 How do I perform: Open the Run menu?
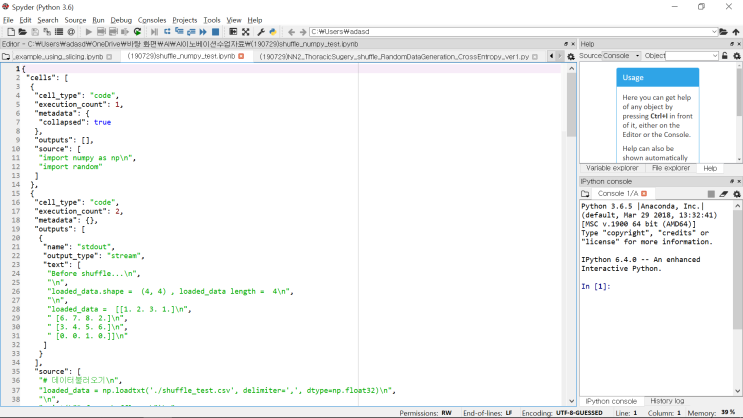(x=98, y=20)
